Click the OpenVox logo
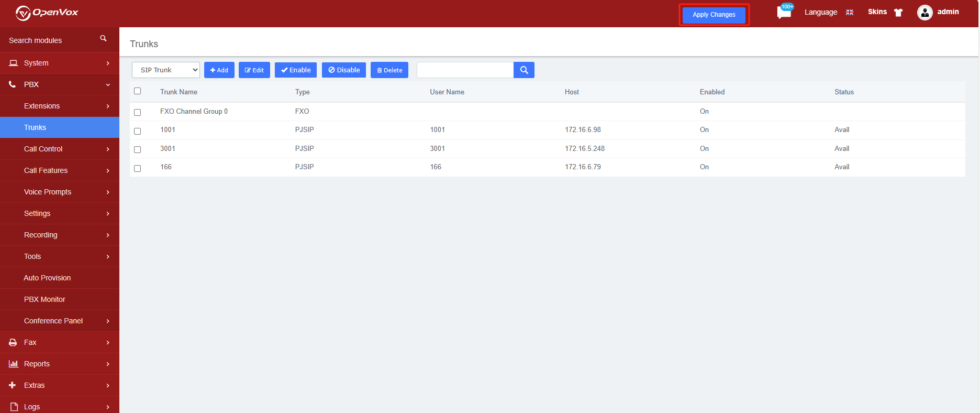 47,13
